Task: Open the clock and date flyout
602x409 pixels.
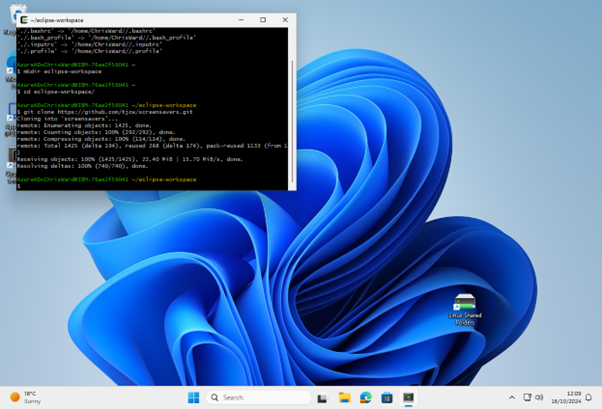Action: coord(566,397)
